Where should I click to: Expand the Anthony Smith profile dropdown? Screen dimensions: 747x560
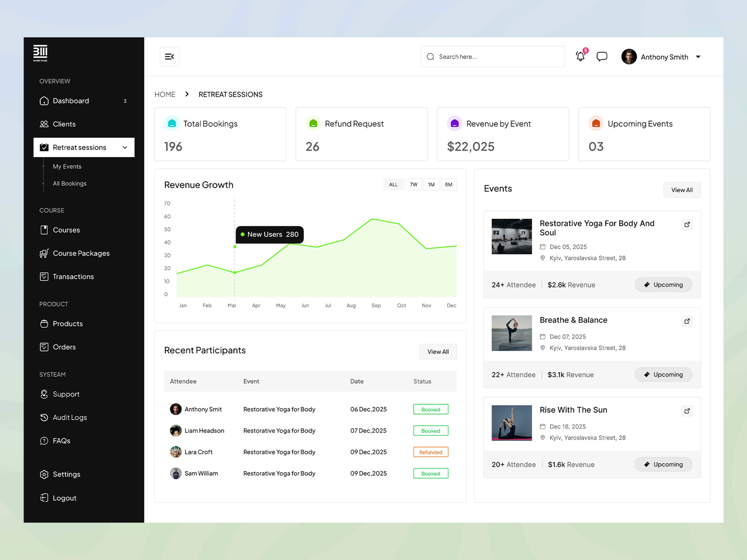coord(698,57)
